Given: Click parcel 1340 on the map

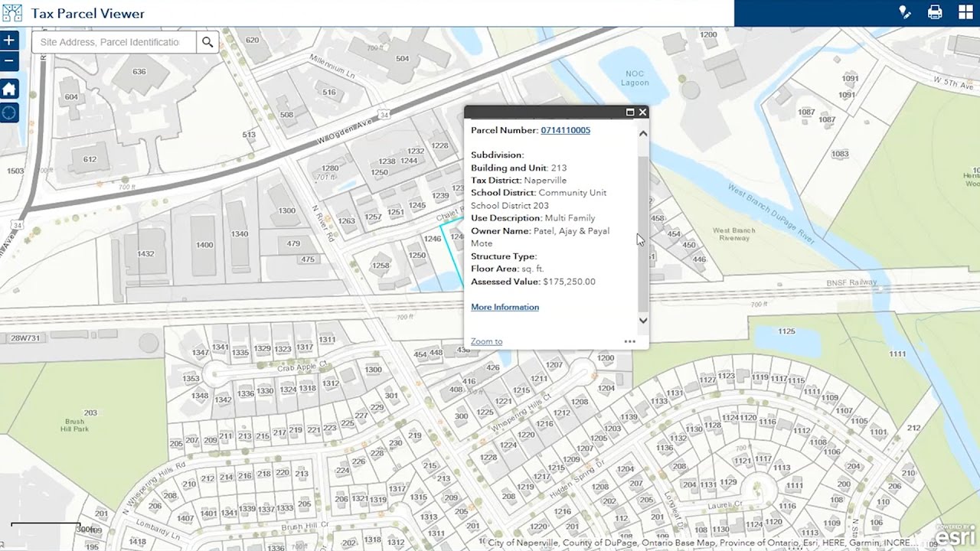Looking at the screenshot, I should pyautogui.click(x=240, y=234).
